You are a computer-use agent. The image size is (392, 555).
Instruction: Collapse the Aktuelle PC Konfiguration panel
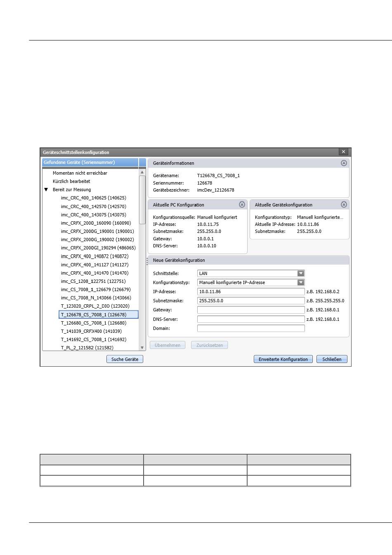coord(242,204)
